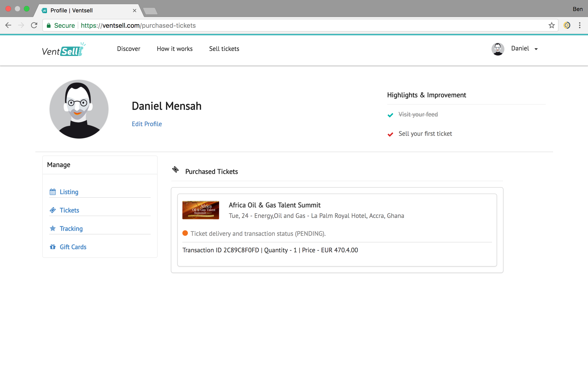Image resolution: width=588 pixels, height=367 pixels.
Task: Click the VentSell logo
Action: pyautogui.click(x=64, y=49)
